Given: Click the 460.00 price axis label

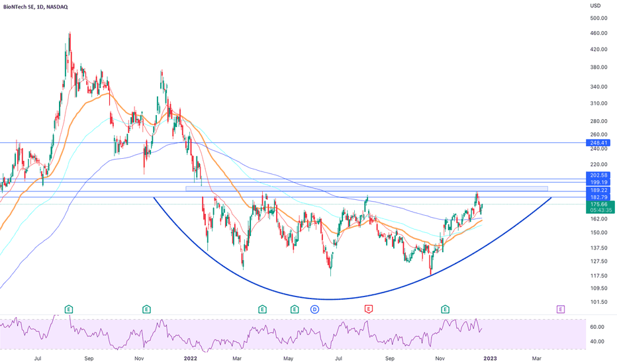Looking at the screenshot, I should pyautogui.click(x=598, y=33).
